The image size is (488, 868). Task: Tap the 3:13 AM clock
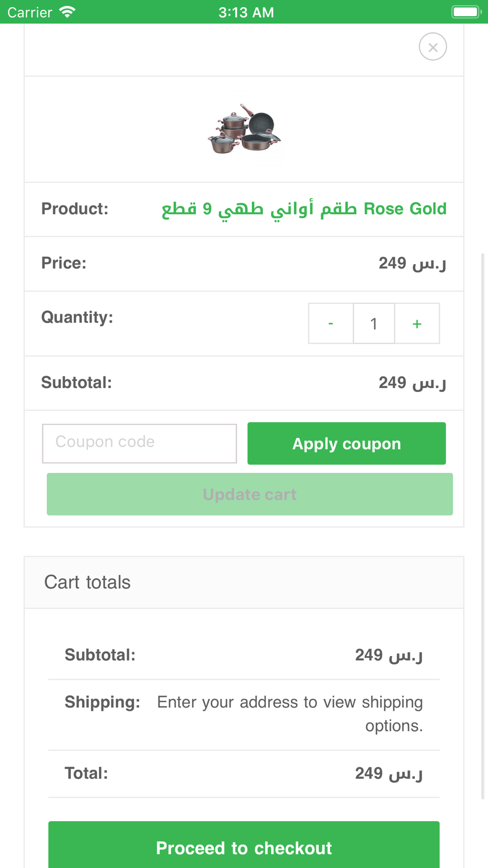click(246, 12)
